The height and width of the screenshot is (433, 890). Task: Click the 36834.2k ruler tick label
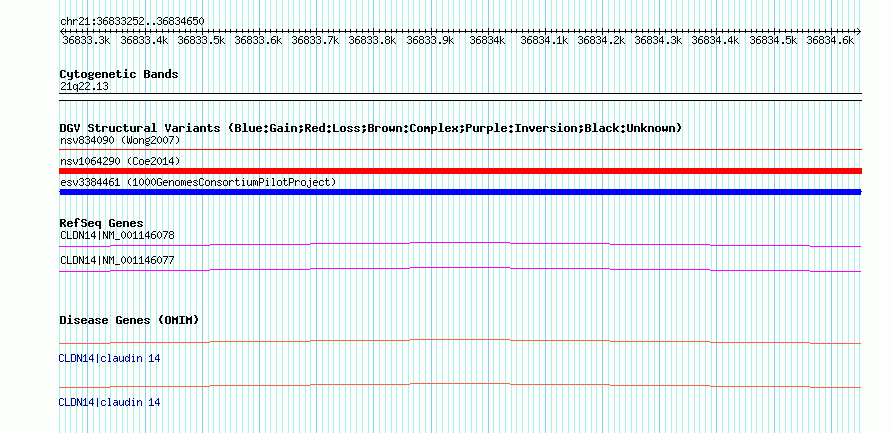point(601,40)
